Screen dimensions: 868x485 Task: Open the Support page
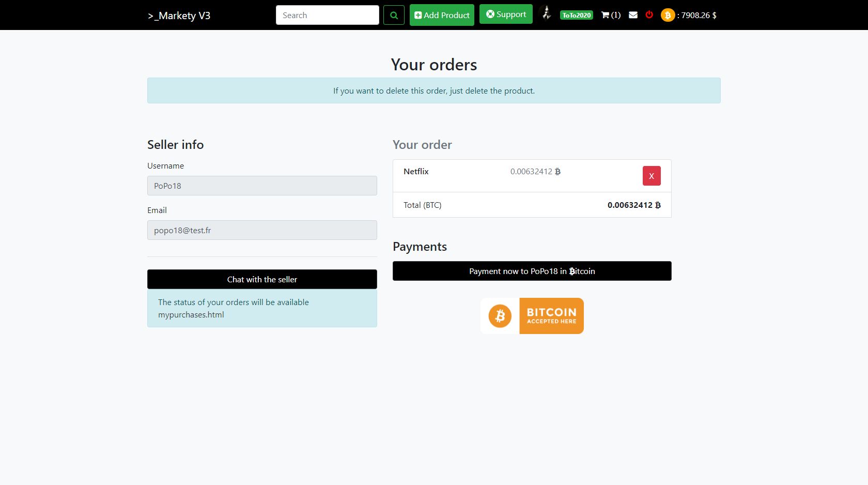tap(506, 14)
